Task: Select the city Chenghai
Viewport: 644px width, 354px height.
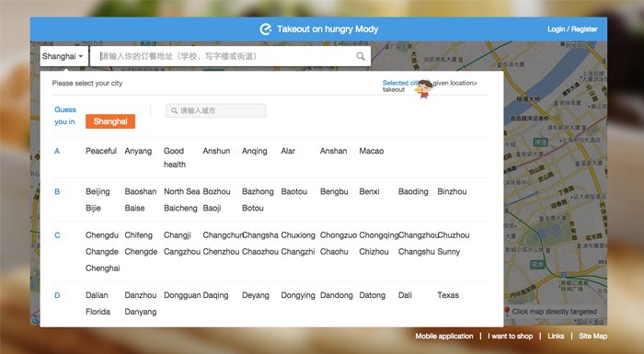Action: click(103, 268)
